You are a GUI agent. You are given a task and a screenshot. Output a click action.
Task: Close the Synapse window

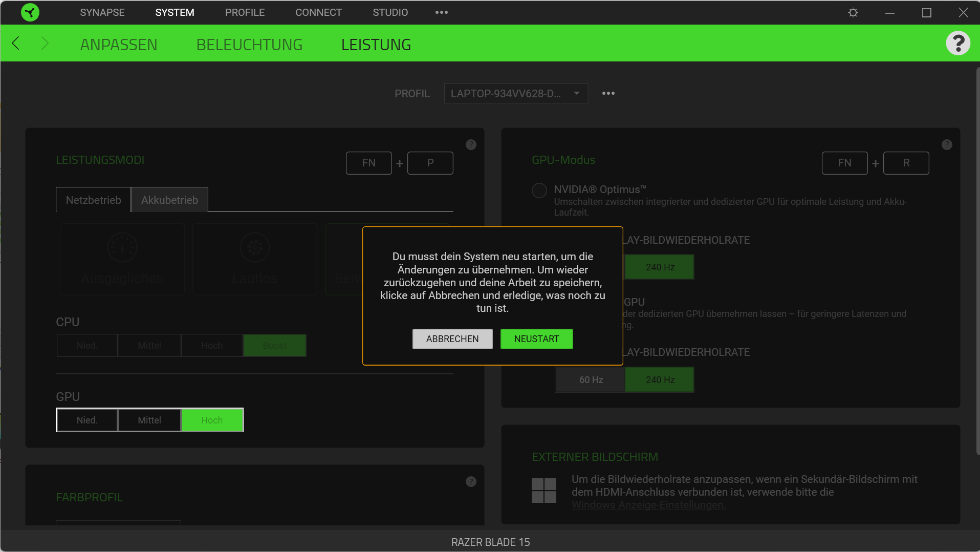(963, 12)
